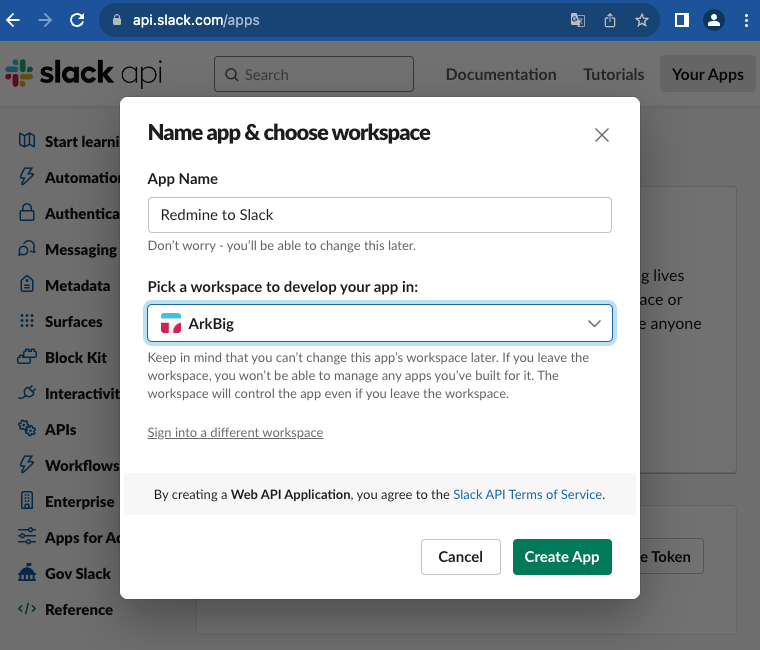Click the Apps for Admins sliders icon
This screenshot has height=650, width=760.
click(x=27, y=536)
